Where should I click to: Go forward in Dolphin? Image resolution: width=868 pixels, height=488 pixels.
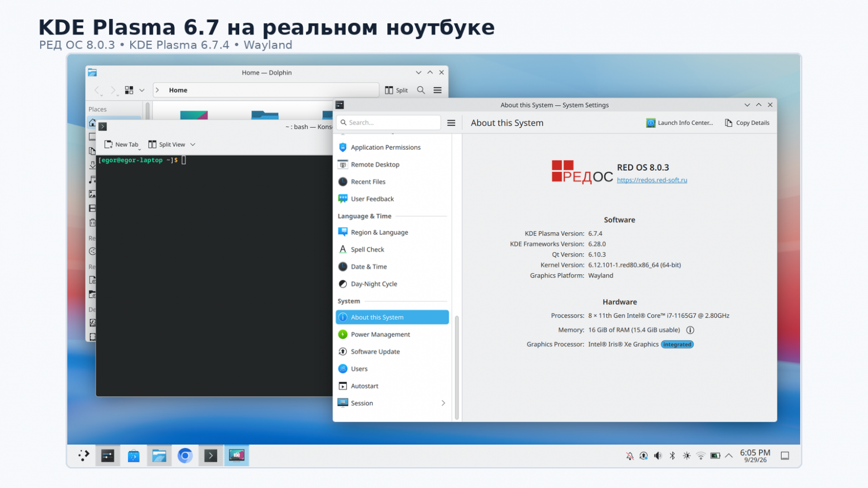pos(113,90)
